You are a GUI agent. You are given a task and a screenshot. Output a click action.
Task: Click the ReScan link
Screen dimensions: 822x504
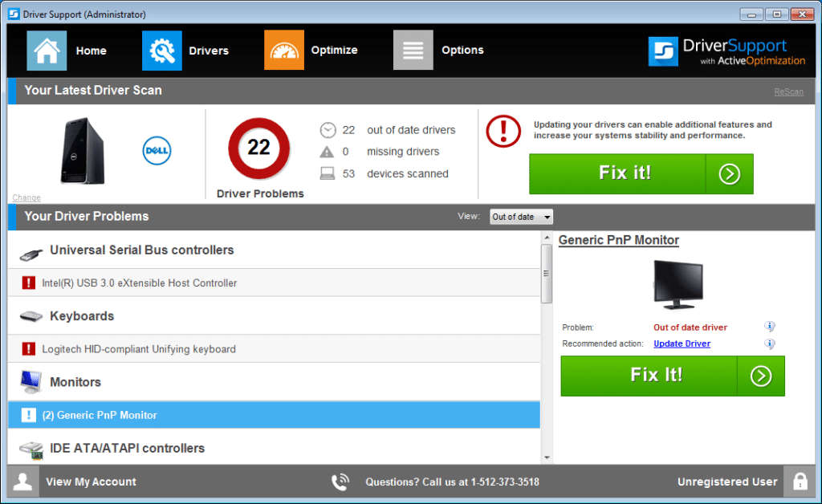pos(788,91)
